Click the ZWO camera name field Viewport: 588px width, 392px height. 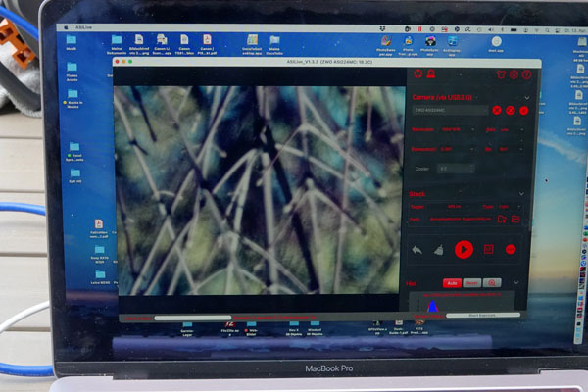[x=448, y=111]
